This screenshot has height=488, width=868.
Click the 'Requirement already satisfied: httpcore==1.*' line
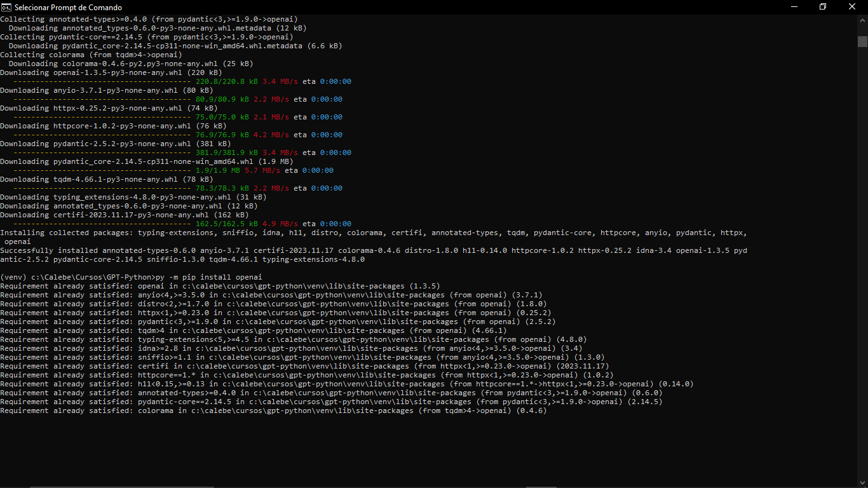307,375
